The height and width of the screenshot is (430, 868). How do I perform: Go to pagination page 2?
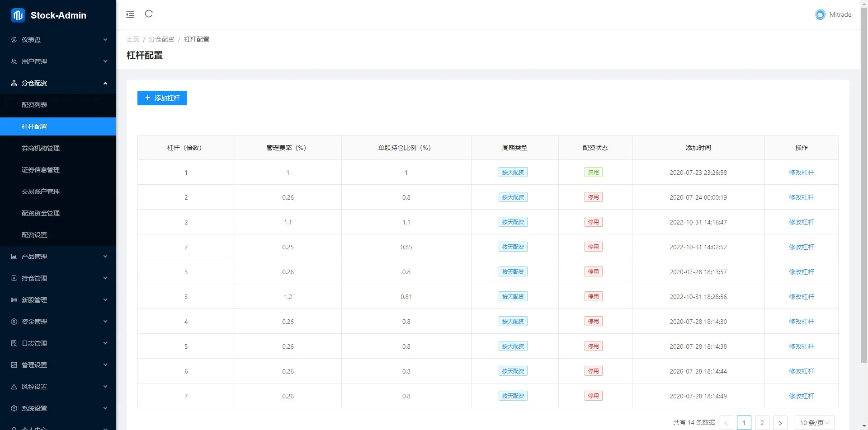[x=762, y=423]
